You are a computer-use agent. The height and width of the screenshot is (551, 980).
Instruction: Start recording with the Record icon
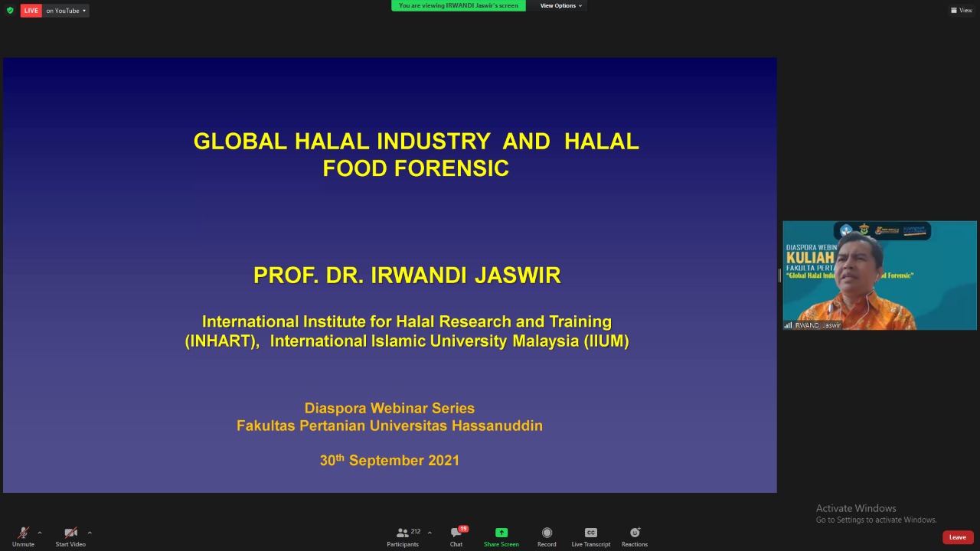pos(547,533)
